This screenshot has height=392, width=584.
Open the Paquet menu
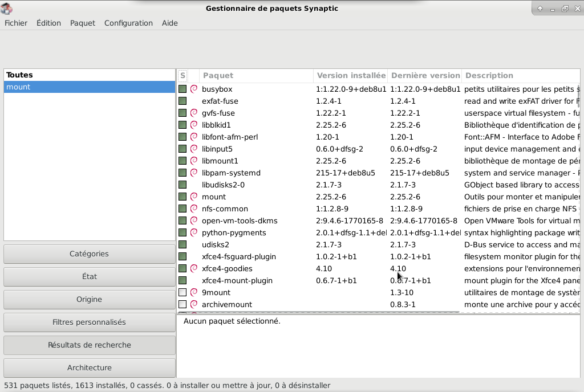click(83, 23)
